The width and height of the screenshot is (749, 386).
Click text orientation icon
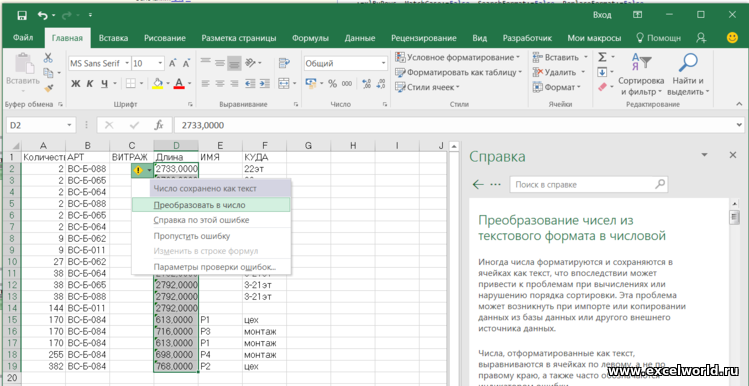250,63
